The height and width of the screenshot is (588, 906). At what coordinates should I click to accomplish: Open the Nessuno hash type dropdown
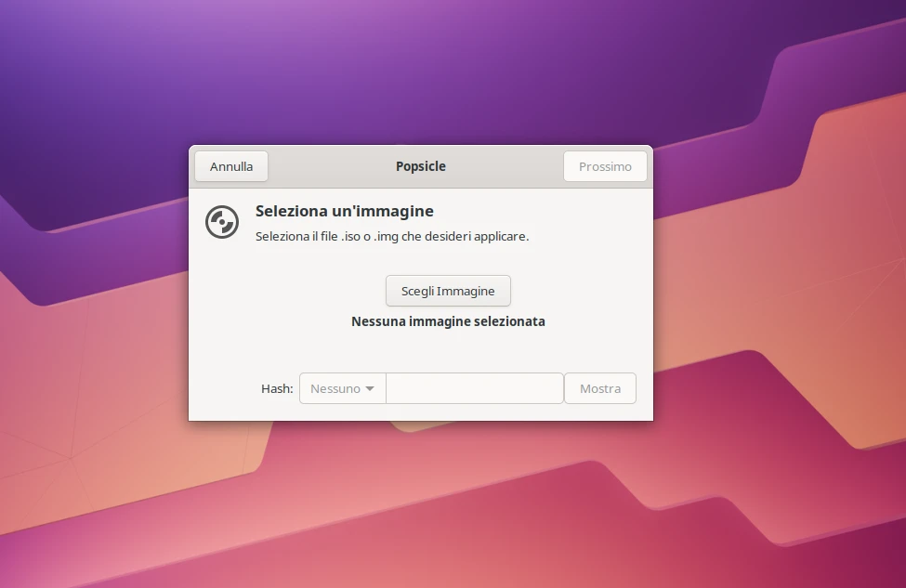pyautogui.click(x=343, y=388)
